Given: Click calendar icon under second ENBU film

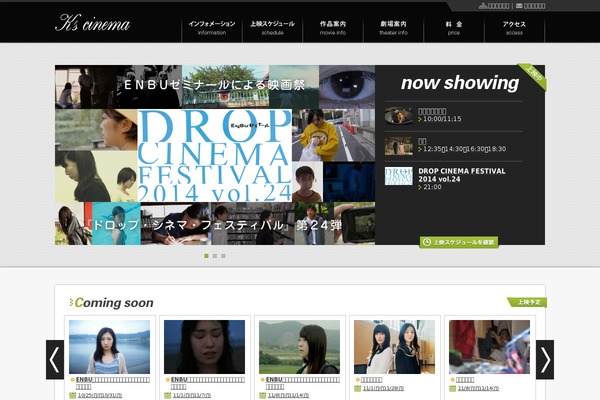Looking at the screenshot, I should pyautogui.click(x=167, y=395).
